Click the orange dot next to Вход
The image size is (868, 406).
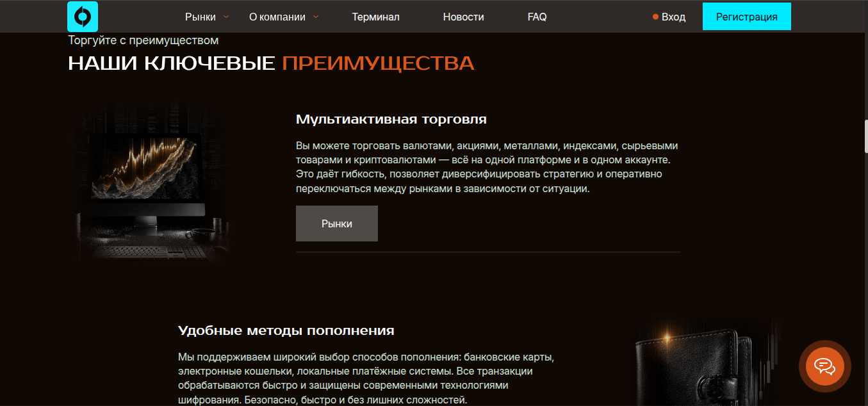655,17
